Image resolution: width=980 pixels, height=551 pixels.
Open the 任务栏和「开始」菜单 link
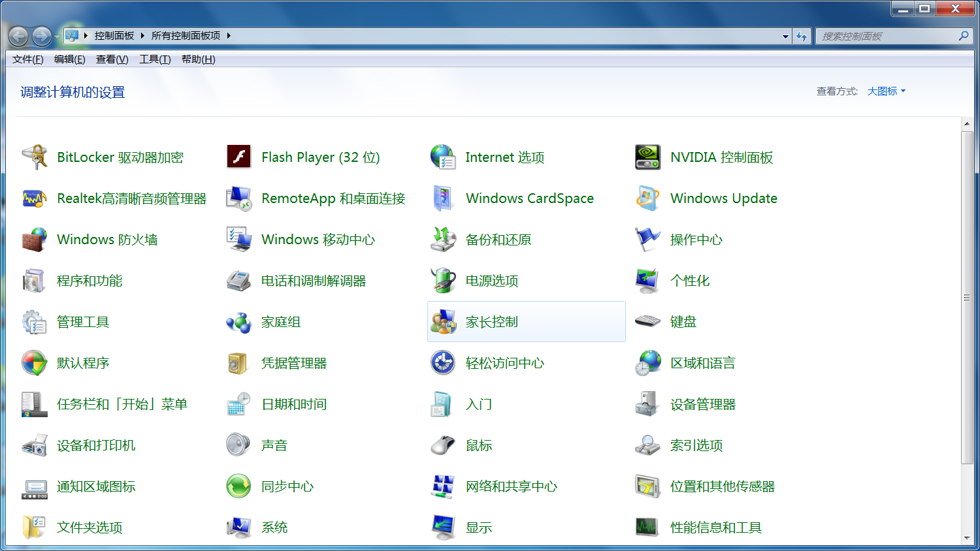[122, 405]
